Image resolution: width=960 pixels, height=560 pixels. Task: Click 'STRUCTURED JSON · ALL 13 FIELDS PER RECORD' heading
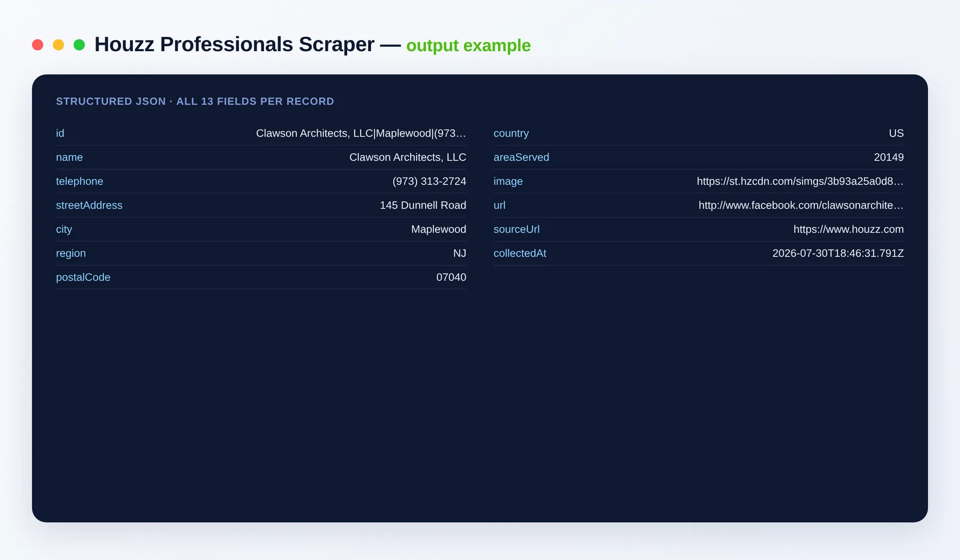click(x=195, y=101)
